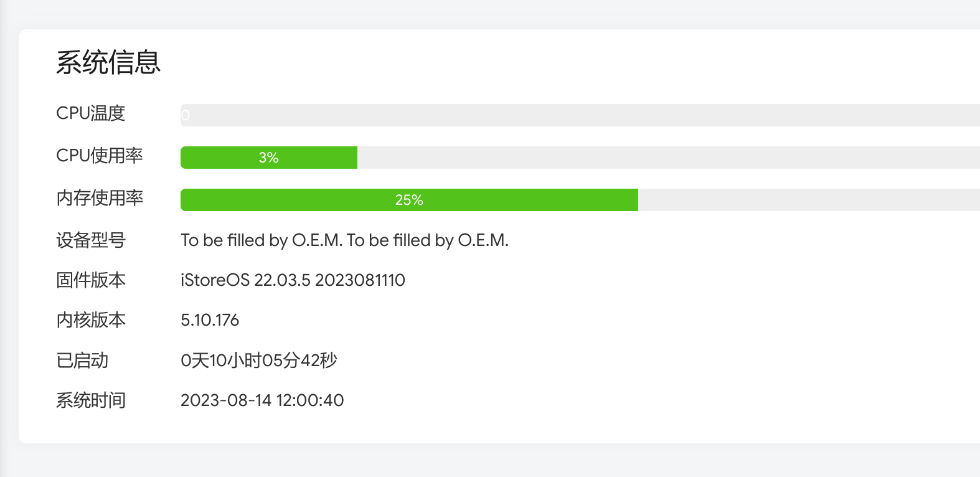Image resolution: width=980 pixels, height=477 pixels.
Task: Click the 已启动 uptime label
Action: pos(82,361)
